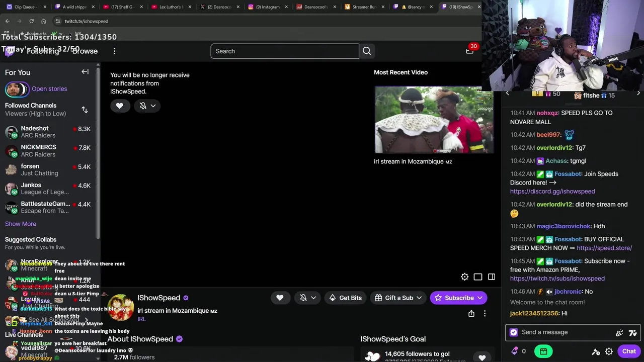Toggle follow heart next to IShowSpeed name
Screen dimensions: 644x362
click(280, 298)
